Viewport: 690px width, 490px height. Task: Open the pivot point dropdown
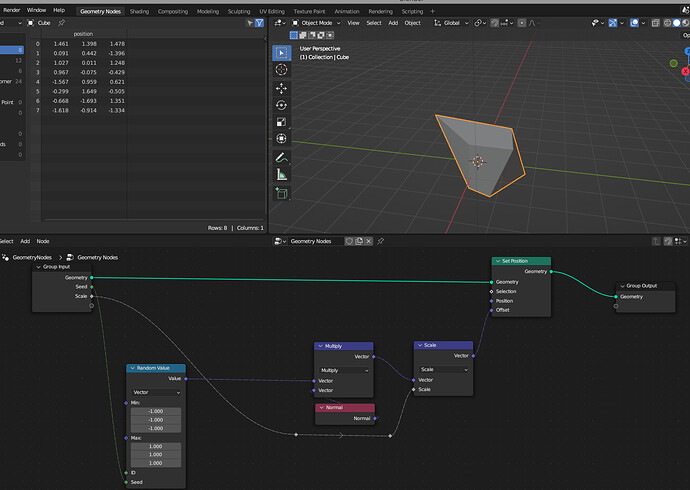[x=480, y=23]
